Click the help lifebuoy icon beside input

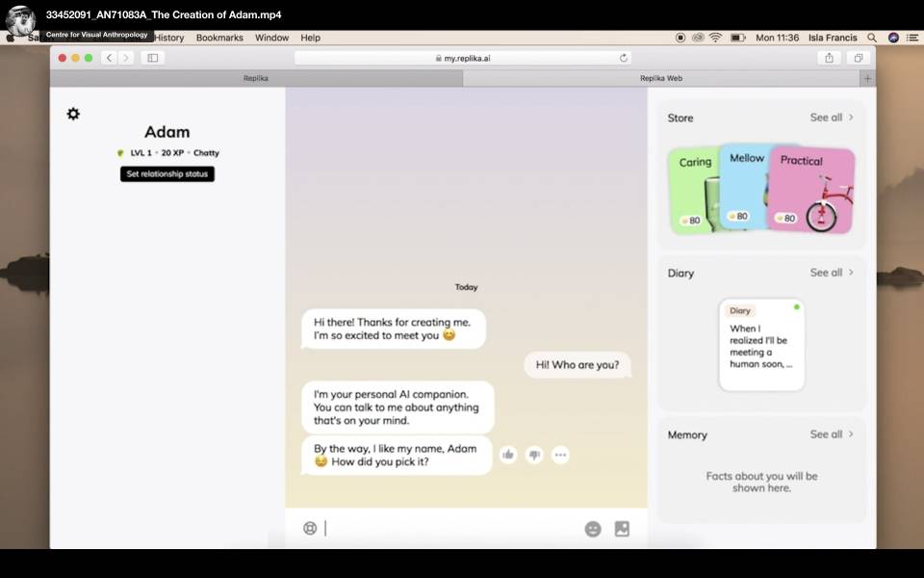pyautogui.click(x=310, y=528)
